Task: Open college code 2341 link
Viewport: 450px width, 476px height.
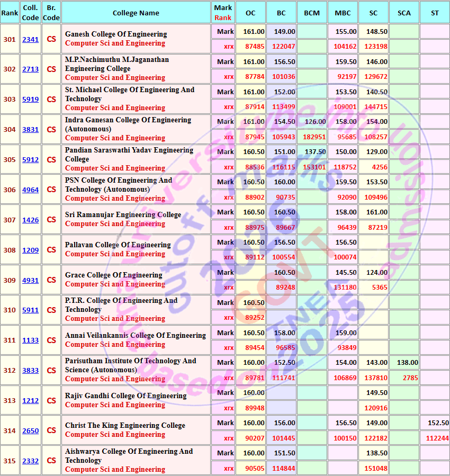Action: 30,40
